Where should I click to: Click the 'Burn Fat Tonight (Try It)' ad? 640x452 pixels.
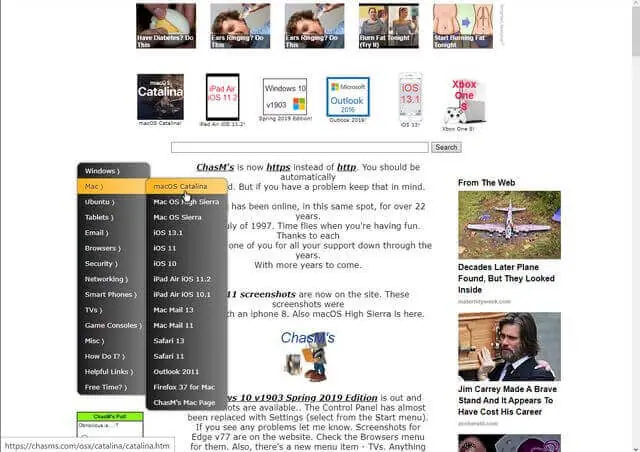point(389,26)
